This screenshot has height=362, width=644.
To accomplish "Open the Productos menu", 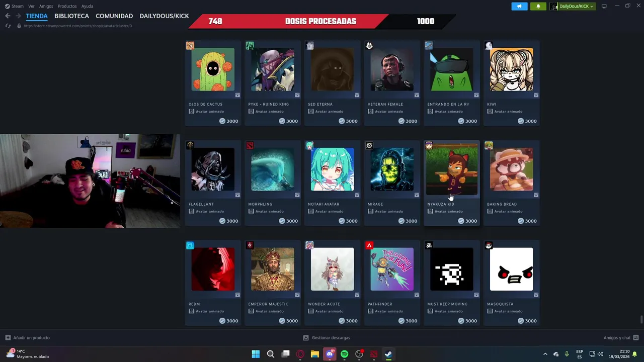I will [x=67, y=6].
